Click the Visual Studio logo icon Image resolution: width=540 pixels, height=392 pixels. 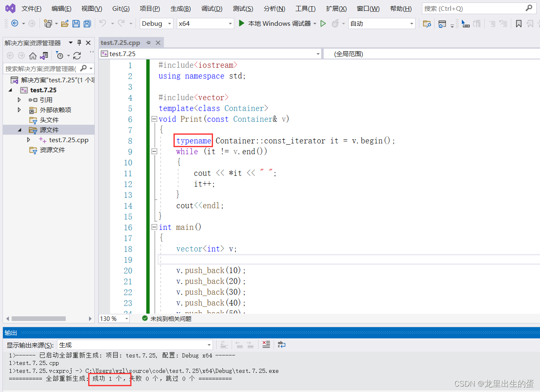[10, 8]
